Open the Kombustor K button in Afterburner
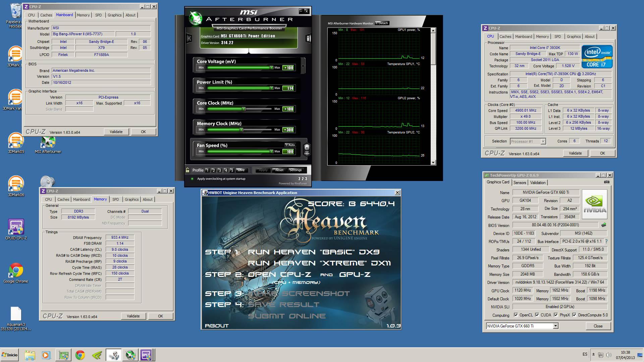Viewport: 644px width, 362px height. click(x=189, y=38)
